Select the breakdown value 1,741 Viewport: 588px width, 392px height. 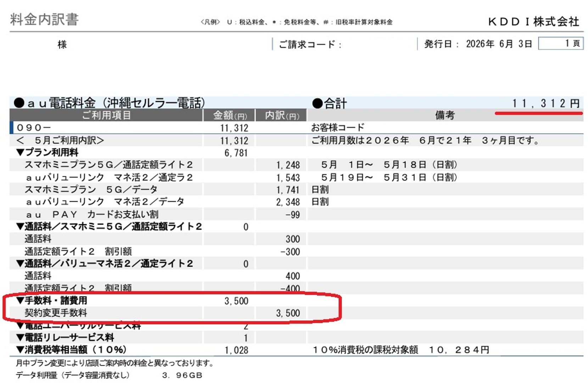tap(288, 190)
